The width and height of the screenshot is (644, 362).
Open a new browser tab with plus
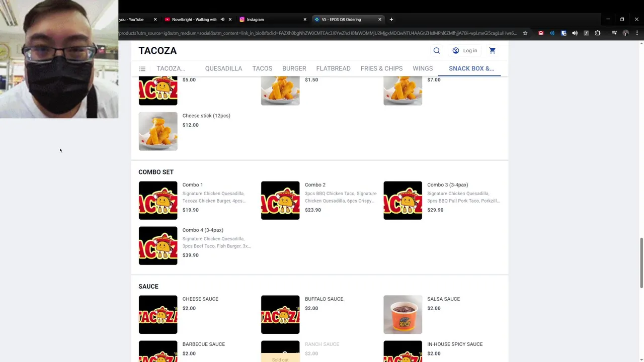[x=391, y=20]
